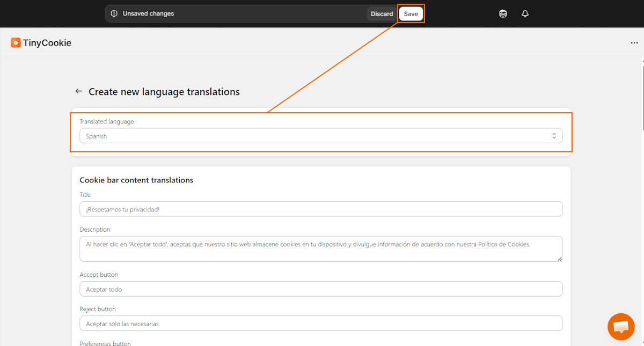The width and height of the screenshot is (644, 346).
Task: Click the Accept button translation field
Action: click(321, 289)
